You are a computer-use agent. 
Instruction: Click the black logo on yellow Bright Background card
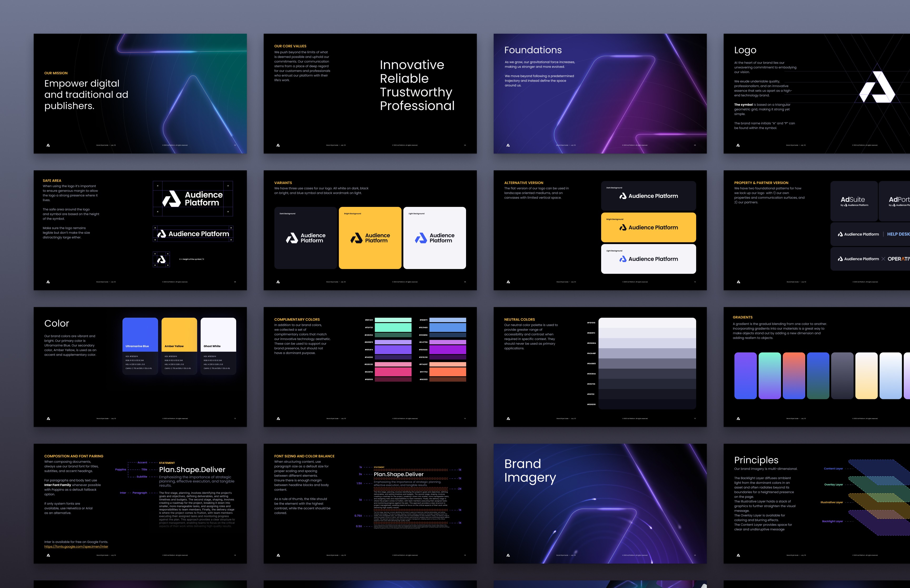click(370, 238)
